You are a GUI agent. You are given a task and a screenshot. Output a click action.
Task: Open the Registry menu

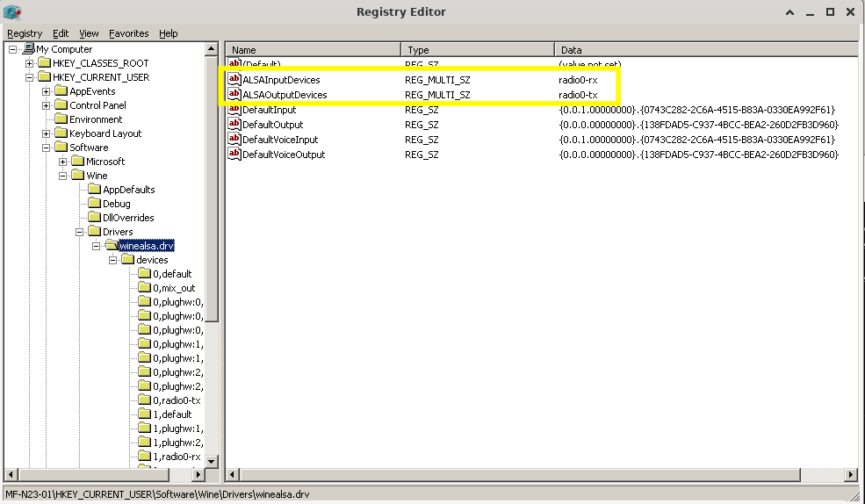click(x=25, y=33)
